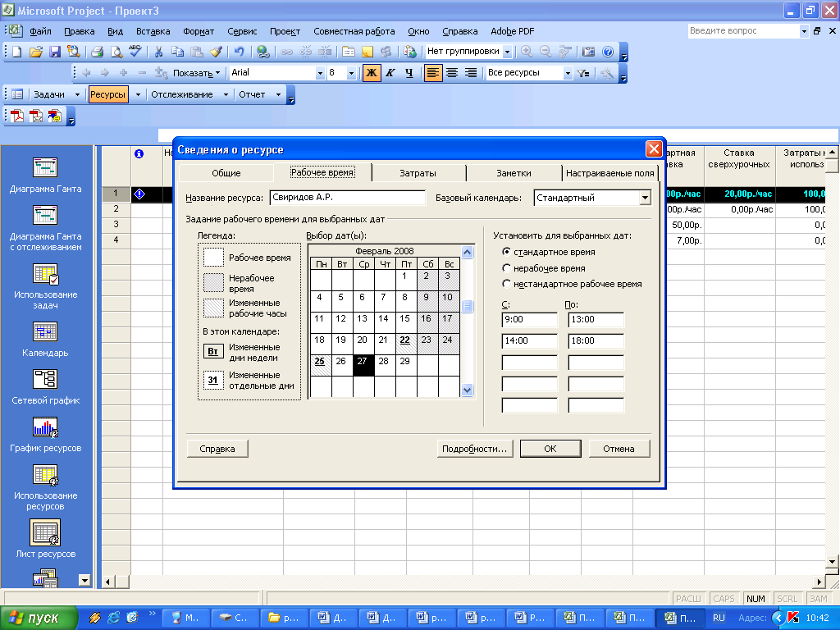The height and width of the screenshot is (630, 840).
Task: Open the Файл menu
Action: (x=40, y=31)
